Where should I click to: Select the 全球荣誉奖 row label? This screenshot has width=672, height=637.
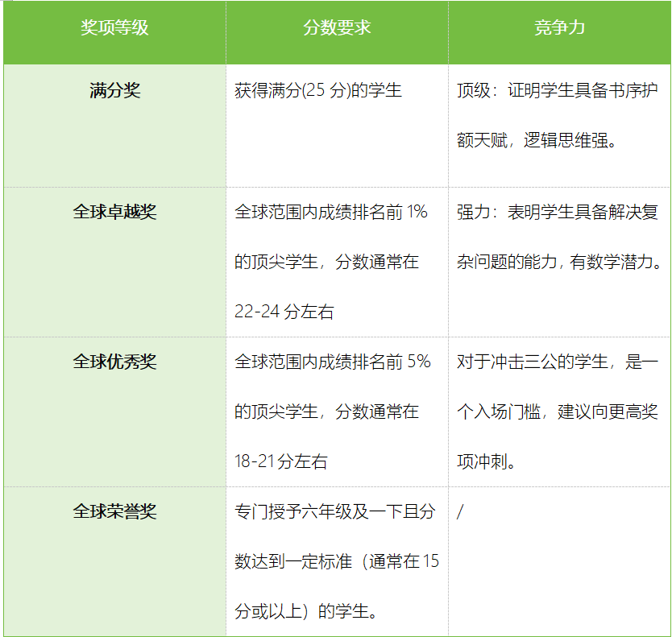coord(115,511)
